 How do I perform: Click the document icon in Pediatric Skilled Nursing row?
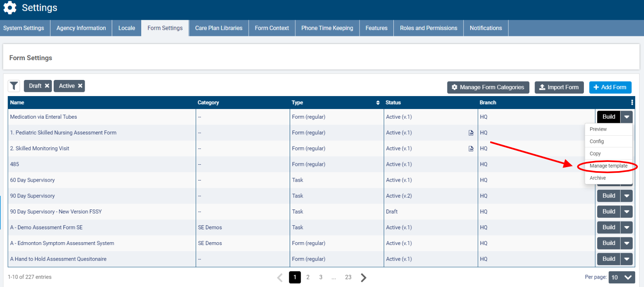coord(471,133)
